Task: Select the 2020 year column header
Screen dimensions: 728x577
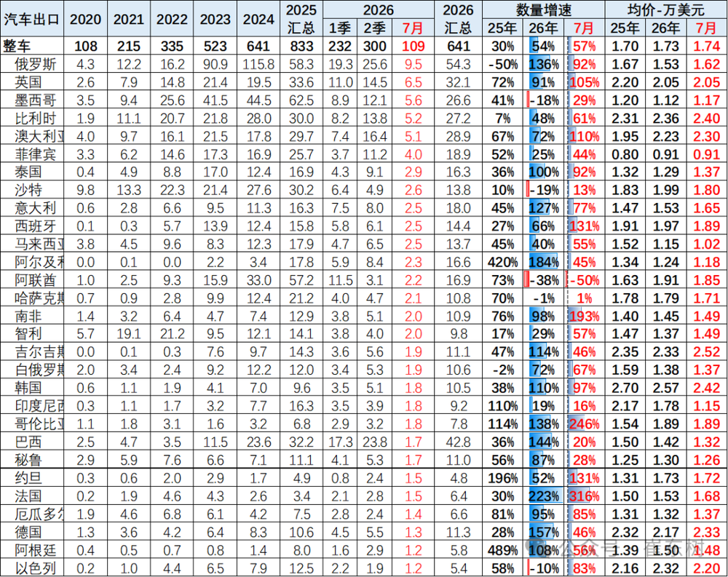Action: point(85,19)
